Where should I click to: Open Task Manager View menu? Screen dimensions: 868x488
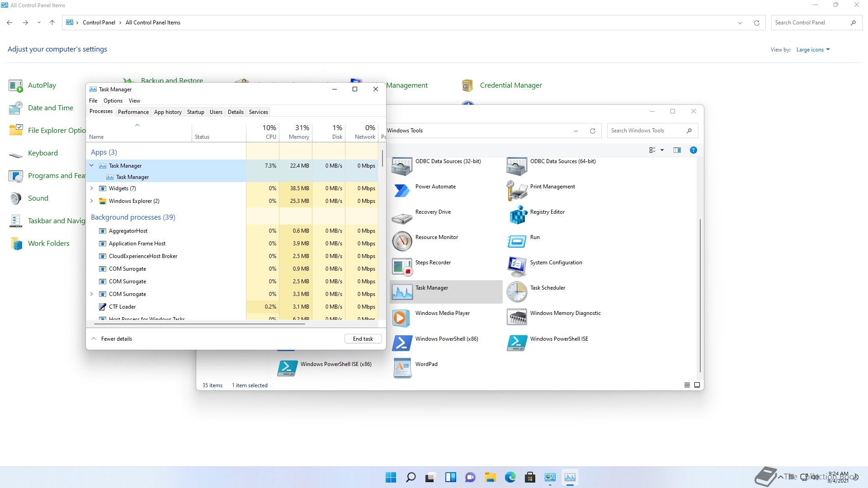pos(134,101)
